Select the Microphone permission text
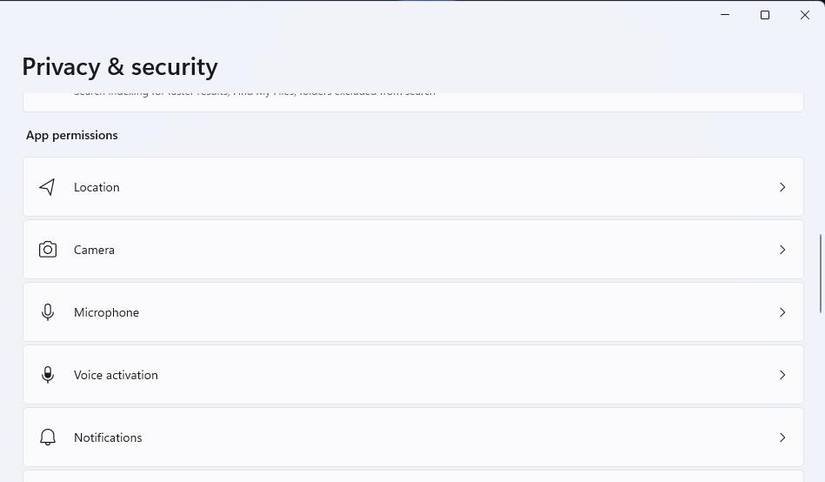Viewport: 825px width, 482px height. click(x=106, y=312)
